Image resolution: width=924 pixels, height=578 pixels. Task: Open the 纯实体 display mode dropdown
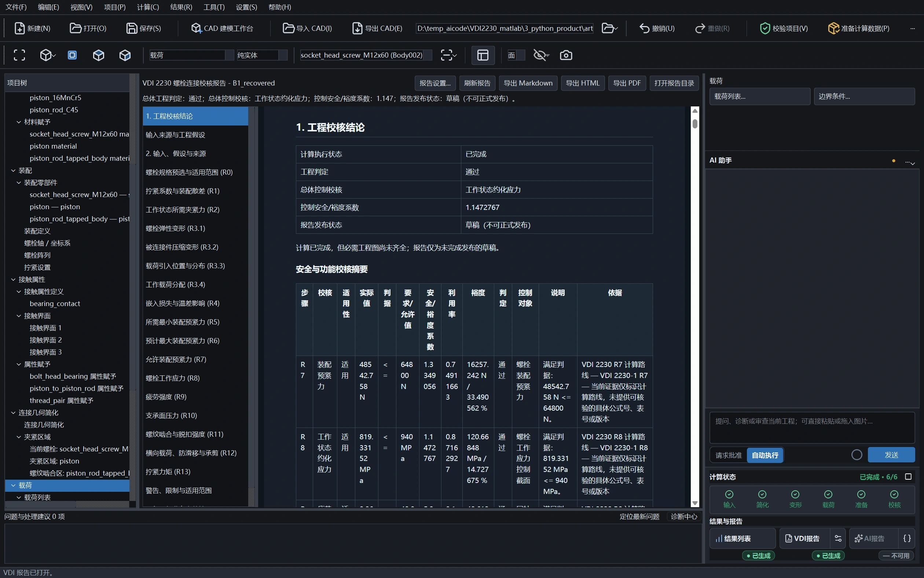coord(262,55)
